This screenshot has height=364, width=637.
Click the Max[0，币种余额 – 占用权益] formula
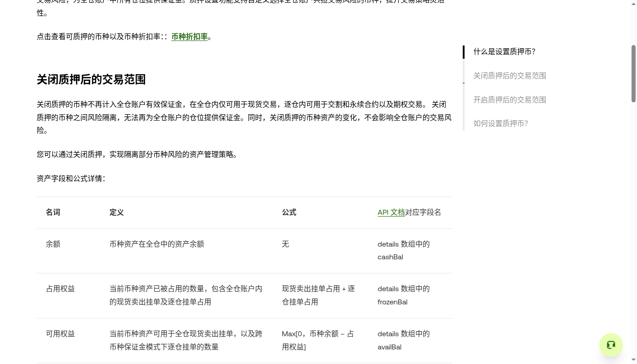(x=318, y=340)
